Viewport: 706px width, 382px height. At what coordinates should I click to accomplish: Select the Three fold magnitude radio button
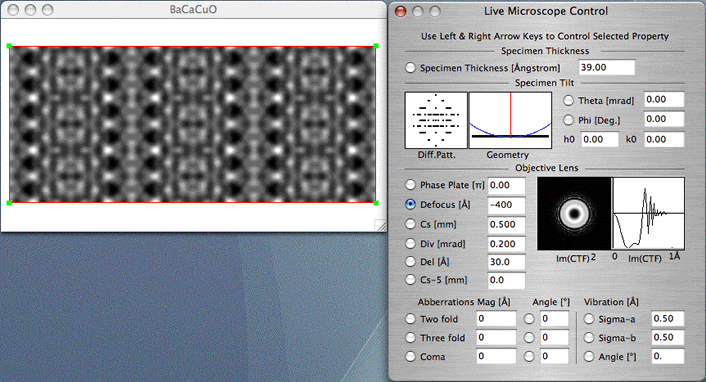point(410,337)
